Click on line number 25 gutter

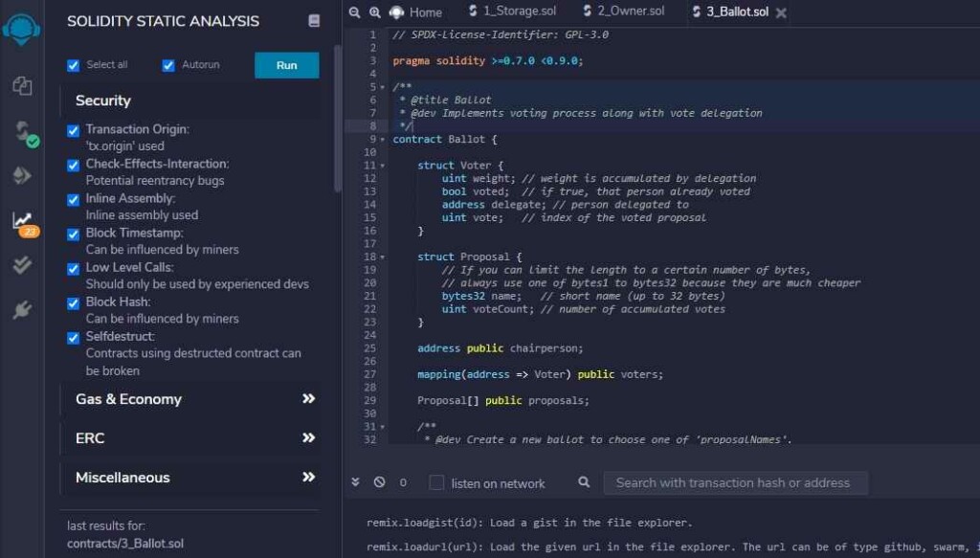coord(370,348)
